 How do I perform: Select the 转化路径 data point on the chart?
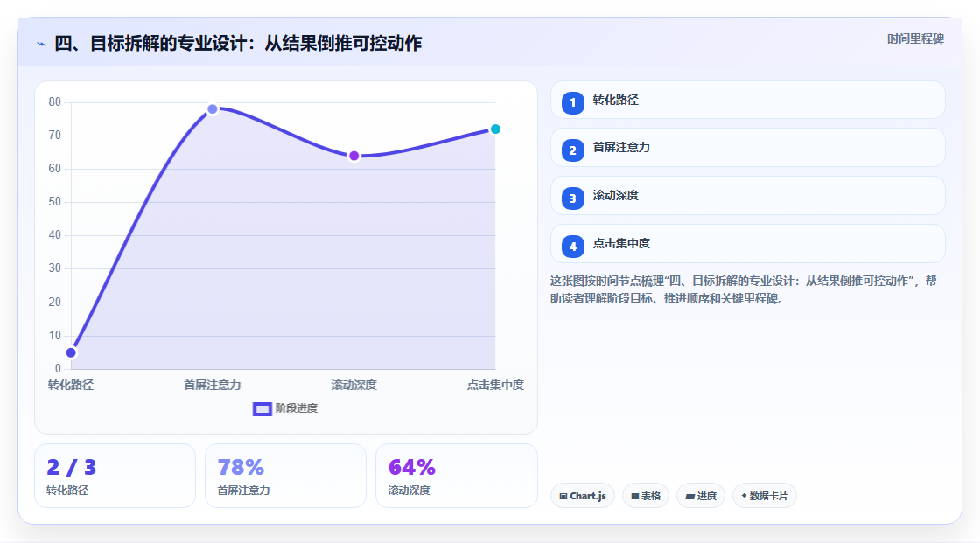coord(71,352)
